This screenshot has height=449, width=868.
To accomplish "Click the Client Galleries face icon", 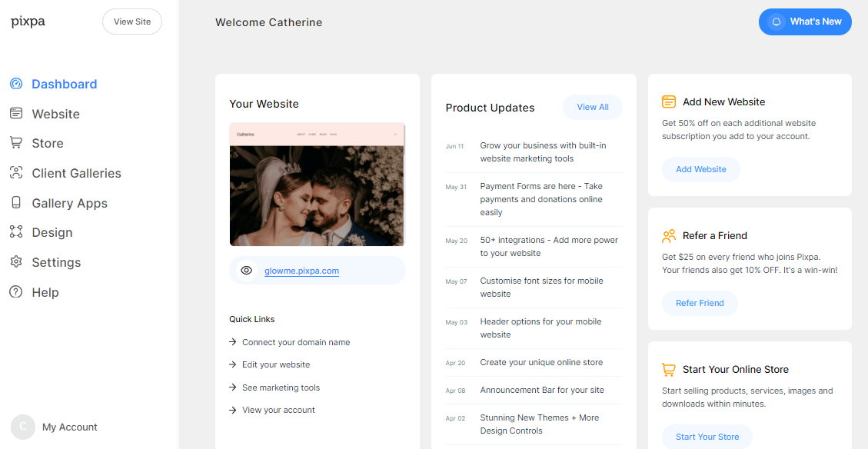I will [x=16, y=173].
